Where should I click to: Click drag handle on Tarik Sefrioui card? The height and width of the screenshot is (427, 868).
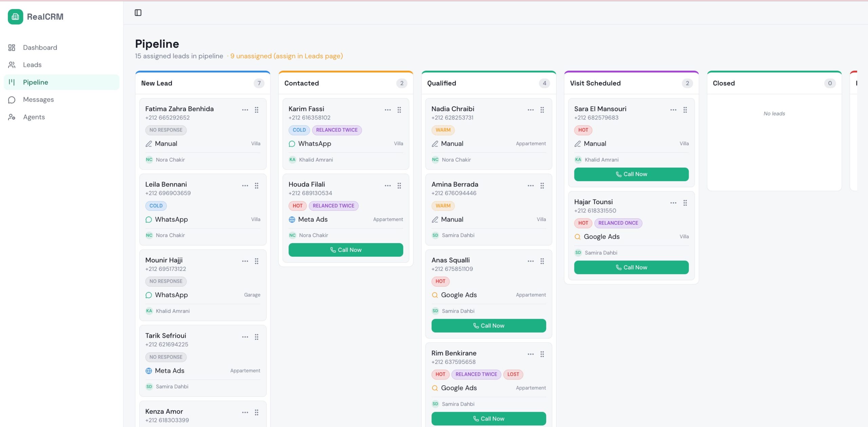pyautogui.click(x=257, y=337)
